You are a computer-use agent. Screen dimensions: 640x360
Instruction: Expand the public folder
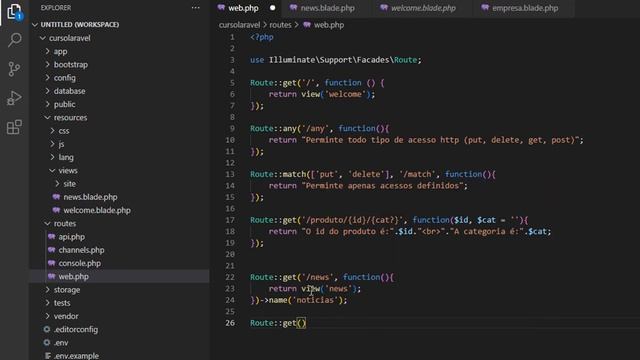(47, 104)
